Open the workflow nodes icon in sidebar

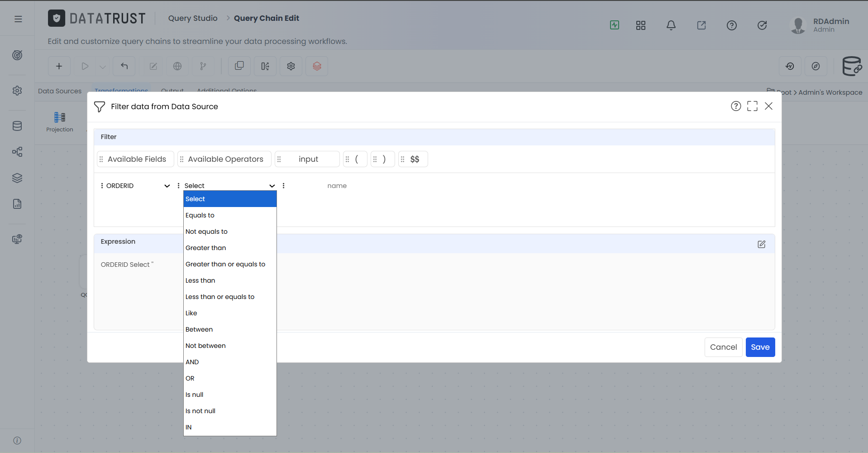(17, 152)
